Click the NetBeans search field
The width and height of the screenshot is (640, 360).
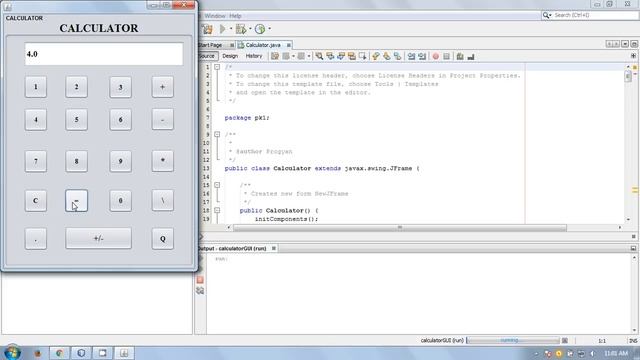(x=594, y=15)
